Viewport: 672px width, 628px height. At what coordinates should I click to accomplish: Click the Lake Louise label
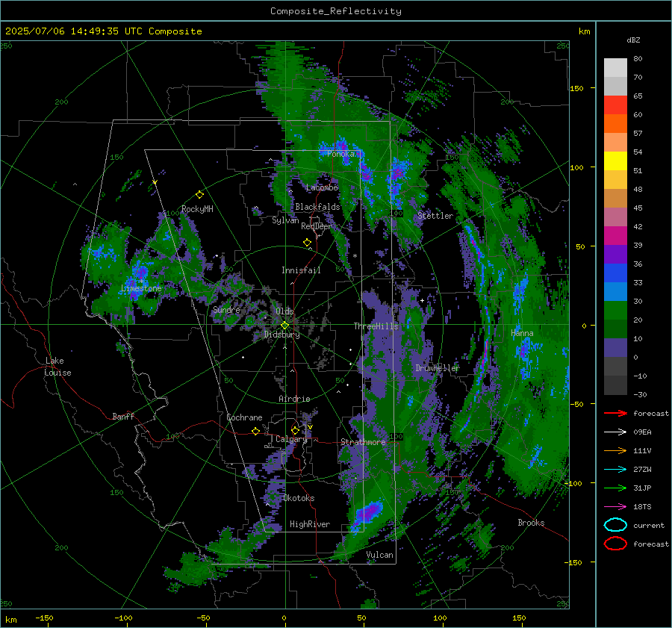(57, 367)
